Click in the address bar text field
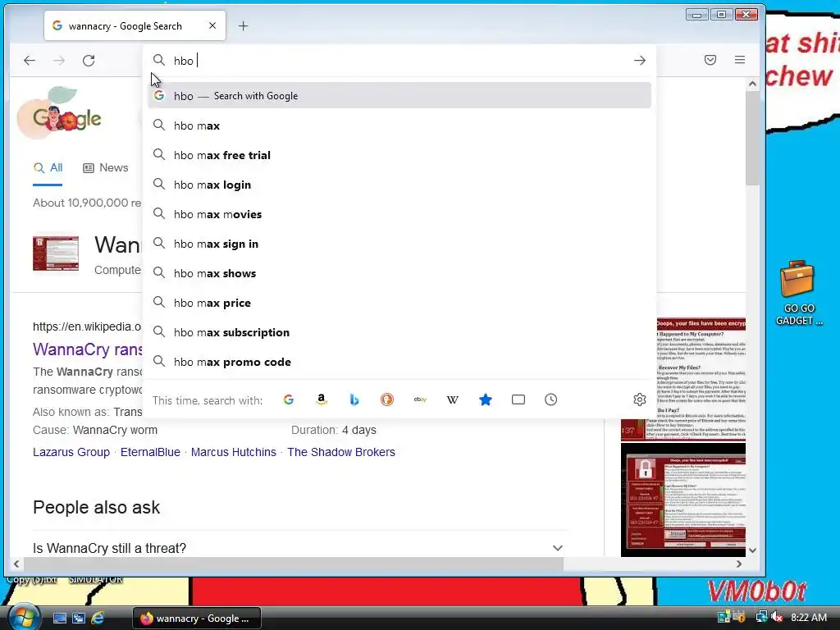This screenshot has height=630, width=840. tap(399, 61)
